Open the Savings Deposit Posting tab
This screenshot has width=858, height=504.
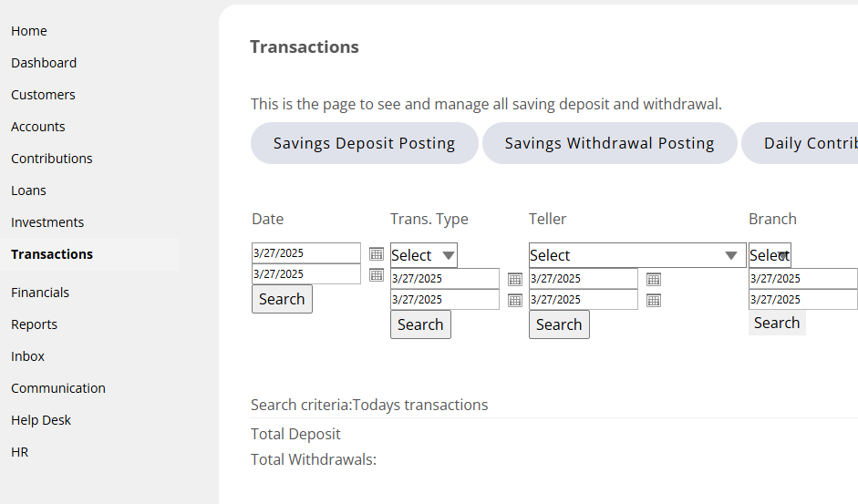pyautogui.click(x=364, y=143)
